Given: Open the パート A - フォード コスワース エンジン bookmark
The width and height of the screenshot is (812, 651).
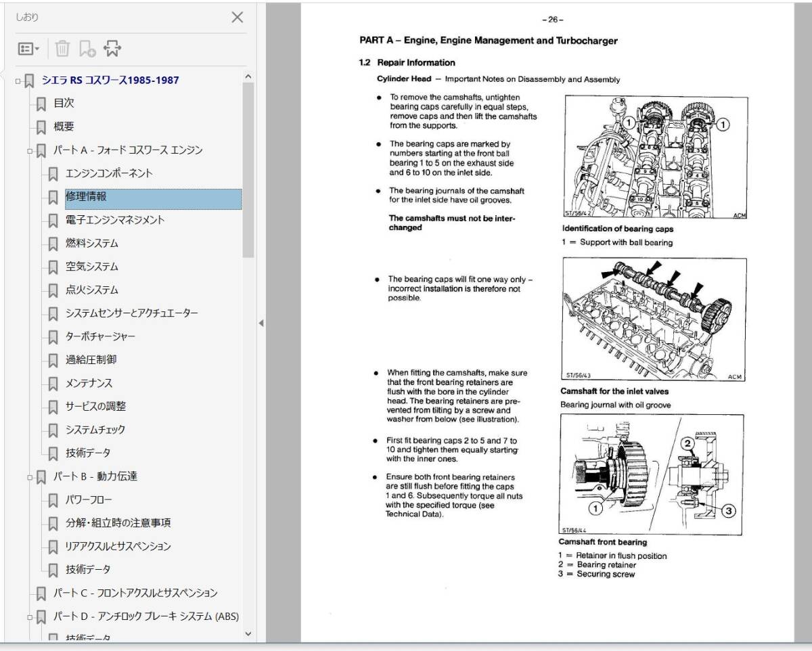Looking at the screenshot, I should point(128,150).
